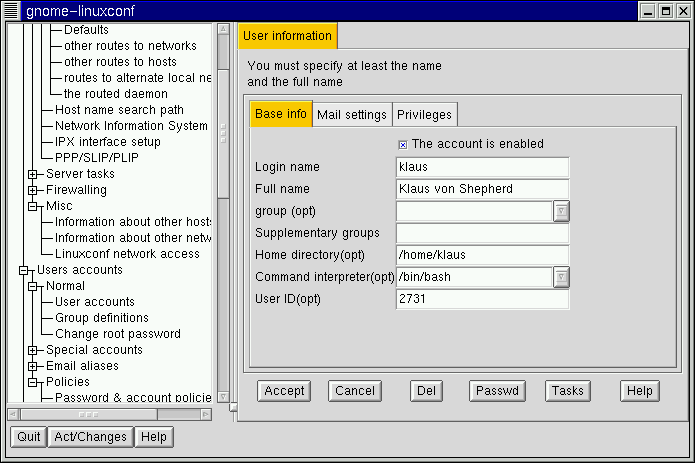Viewport: 695px width, 463px height.
Task: Collapse the Users accounts tree node
Action: coord(24,270)
